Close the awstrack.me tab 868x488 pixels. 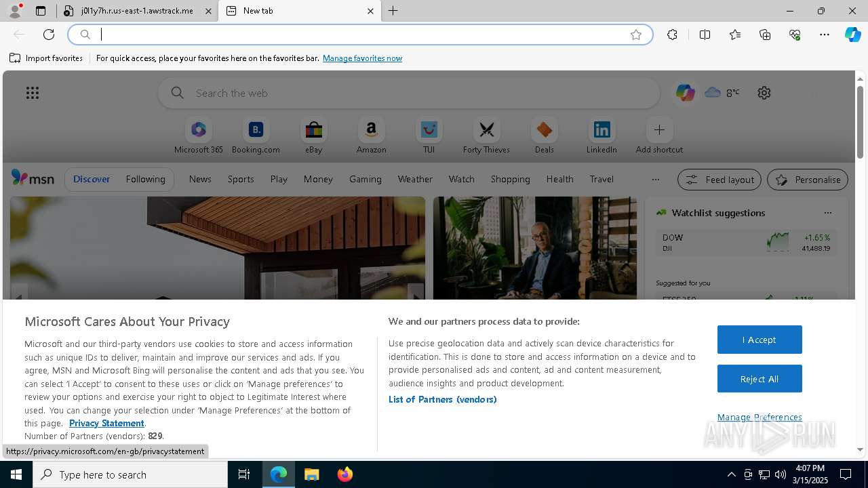click(209, 11)
